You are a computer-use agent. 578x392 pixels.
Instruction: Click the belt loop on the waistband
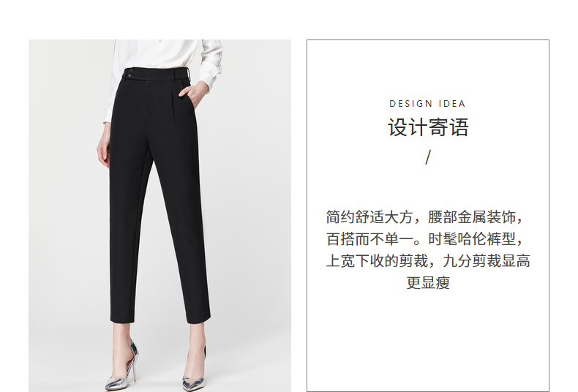176,75
